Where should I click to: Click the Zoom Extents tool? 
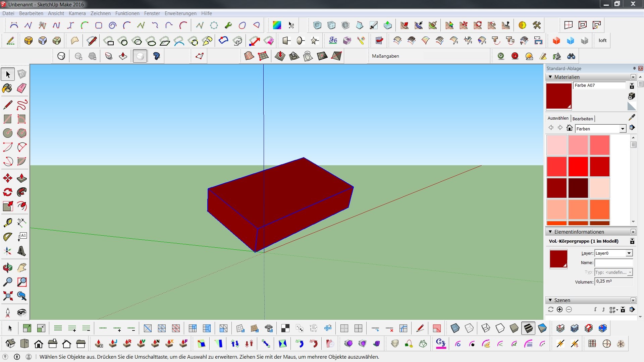pos(7,296)
